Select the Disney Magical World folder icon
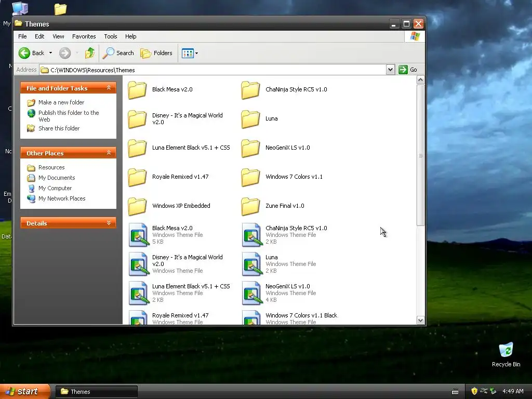This screenshot has width=532, height=399. click(137, 119)
